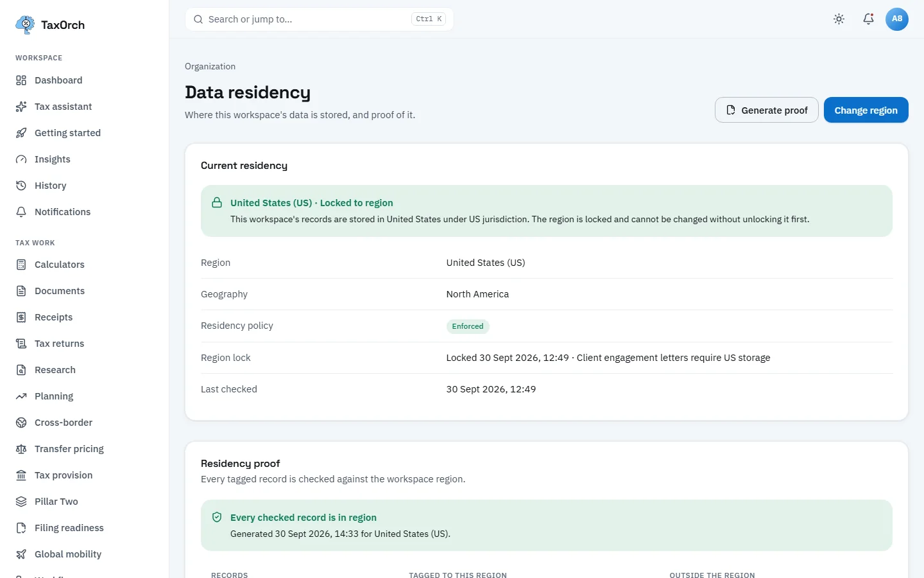Click the Cross-border globe icon

click(x=21, y=423)
